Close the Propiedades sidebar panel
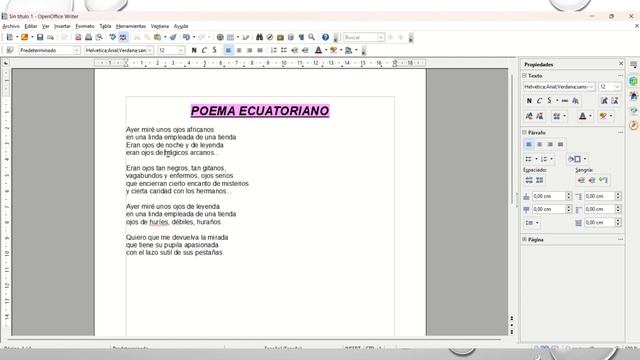The height and width of the screenshot is (360, 640). [x=621, y=64]
